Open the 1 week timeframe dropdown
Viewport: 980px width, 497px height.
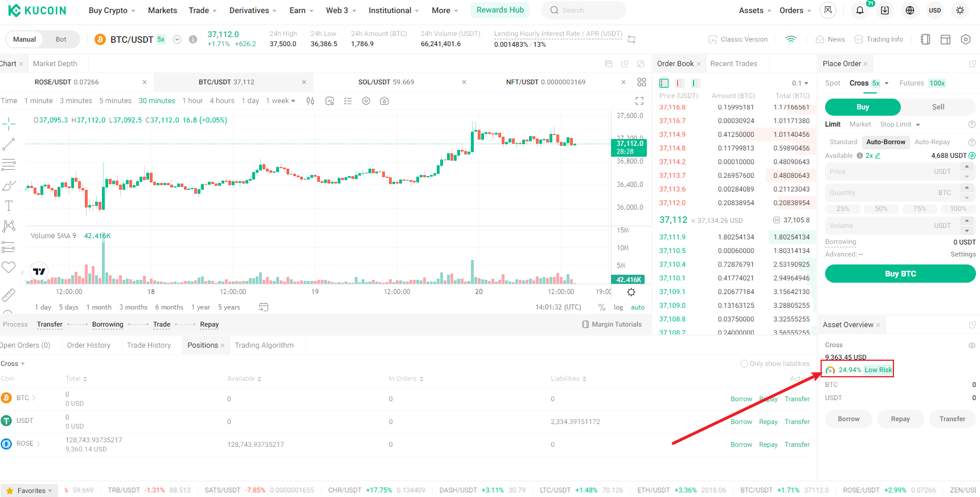[281, 101]
